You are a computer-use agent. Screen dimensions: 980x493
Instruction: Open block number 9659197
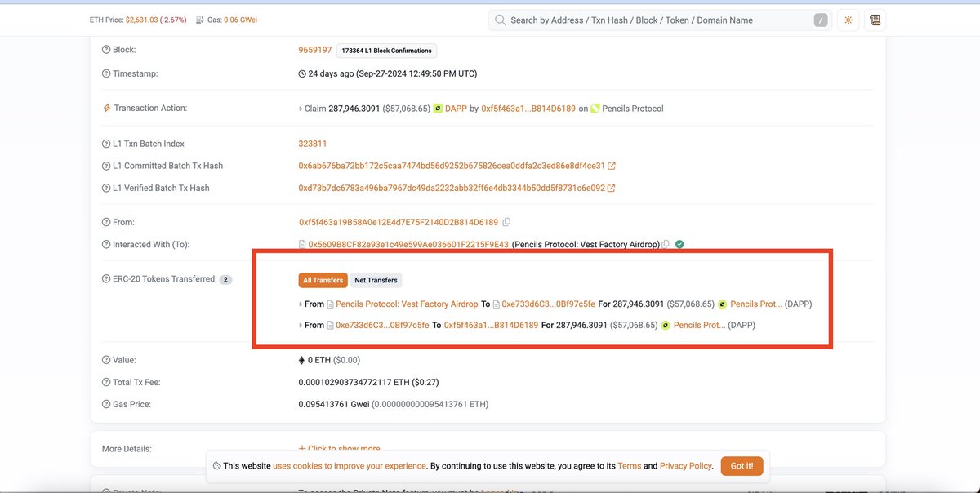pos(315,50)
